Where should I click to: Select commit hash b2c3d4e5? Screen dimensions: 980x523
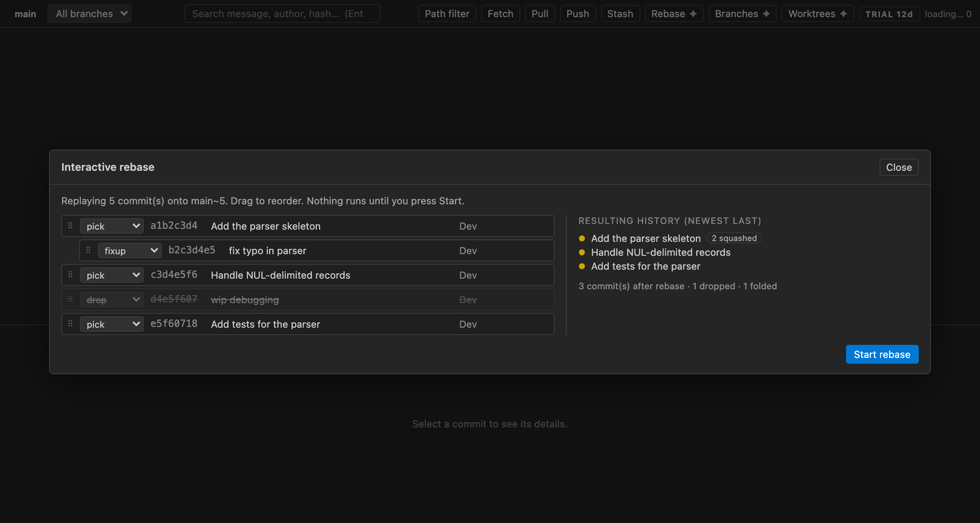tap(192, 250)
